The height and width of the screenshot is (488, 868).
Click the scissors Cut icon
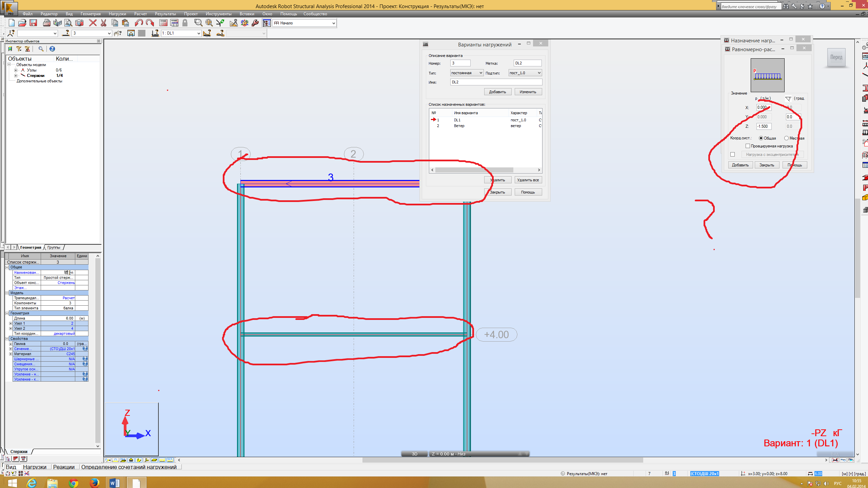104,23
